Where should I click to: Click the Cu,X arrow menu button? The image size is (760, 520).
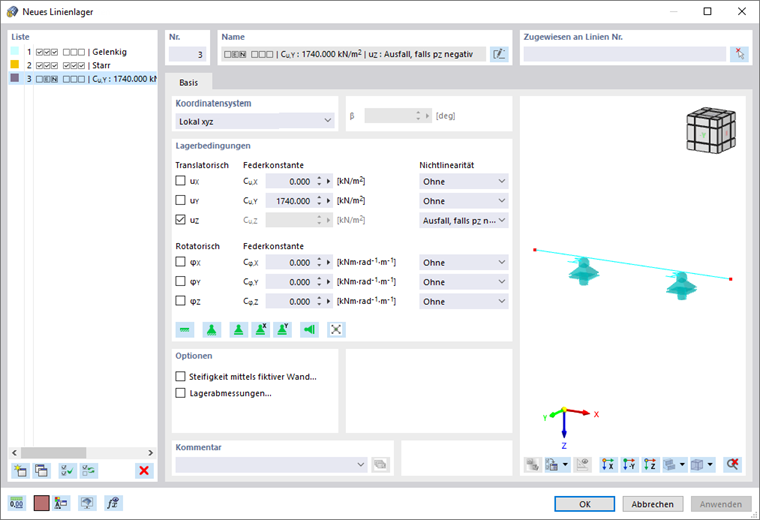(x=329, y=181)
